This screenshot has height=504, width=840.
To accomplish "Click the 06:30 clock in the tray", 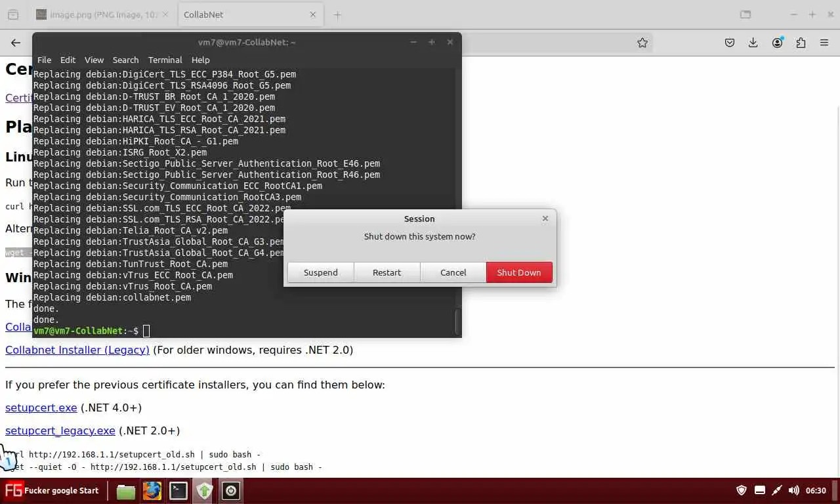I will pos(816,490).
